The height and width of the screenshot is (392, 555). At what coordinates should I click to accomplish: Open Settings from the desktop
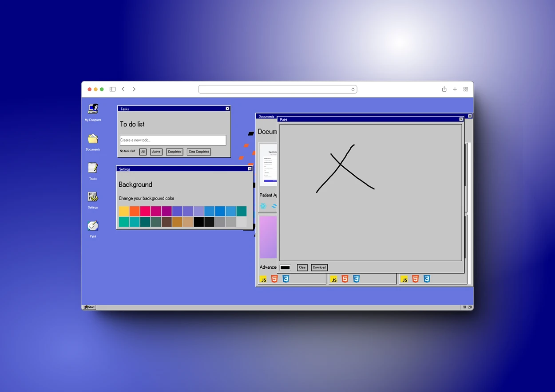click(x=92, y=197)
